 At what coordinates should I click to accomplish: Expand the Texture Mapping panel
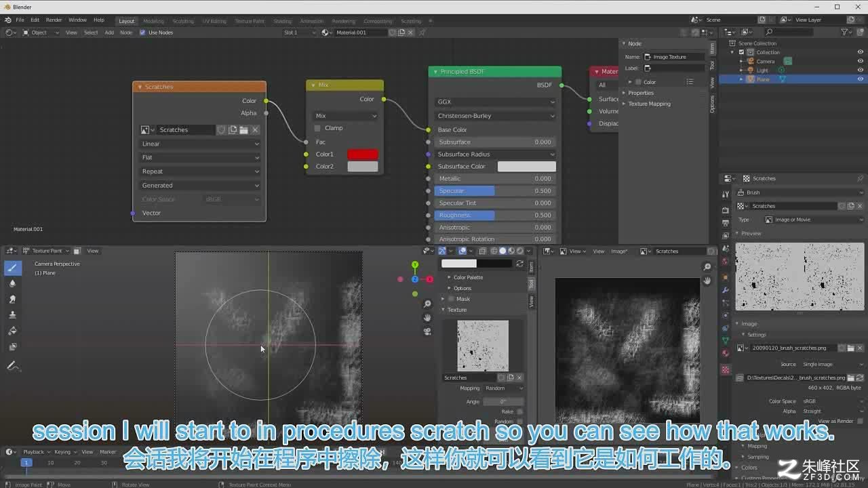tap(649, 104)
